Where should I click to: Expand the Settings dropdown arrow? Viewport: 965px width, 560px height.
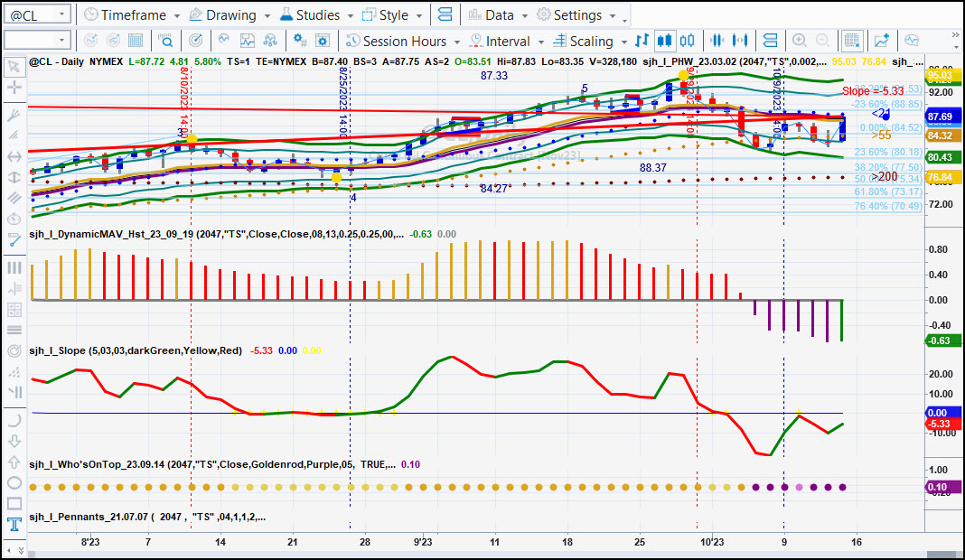click(613, 15)
